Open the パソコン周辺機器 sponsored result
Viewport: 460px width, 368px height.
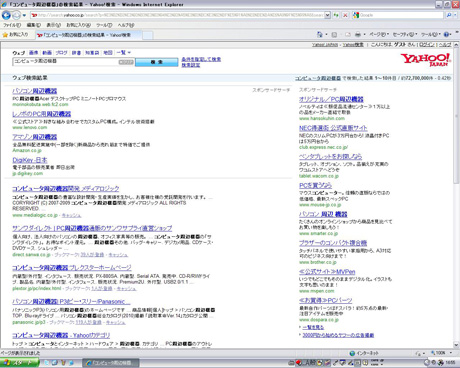pos(35,91)
